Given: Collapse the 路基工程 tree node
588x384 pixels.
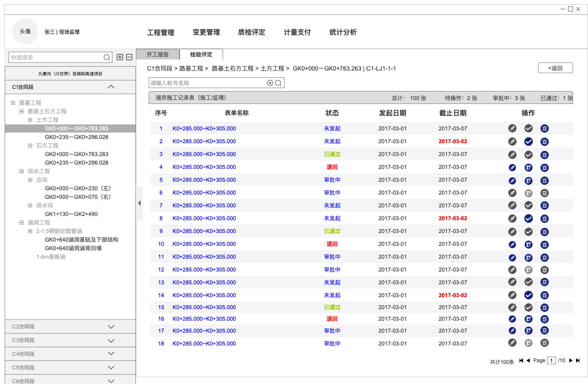Looking at the screenshot, I should pyautogui.click(x=13, y=103).
